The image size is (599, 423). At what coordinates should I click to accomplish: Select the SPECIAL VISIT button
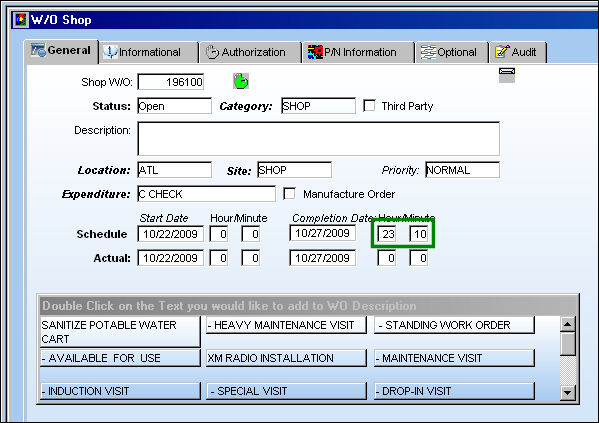click(287, 391)
